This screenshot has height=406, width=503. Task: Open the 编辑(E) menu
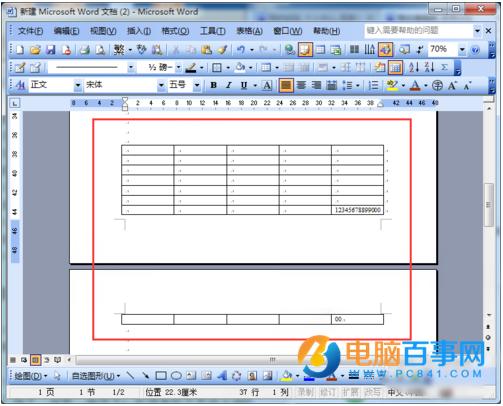pyautogui.click(x=66, y=31)
